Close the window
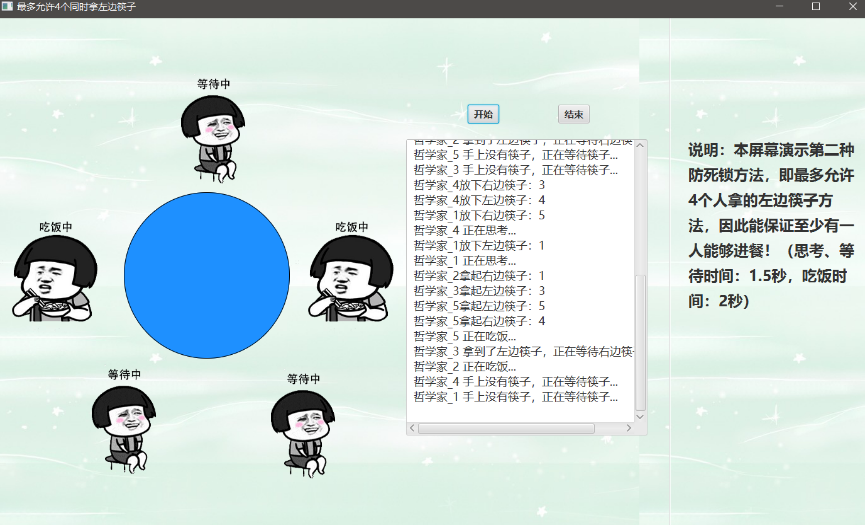 [x=852, y=7]
